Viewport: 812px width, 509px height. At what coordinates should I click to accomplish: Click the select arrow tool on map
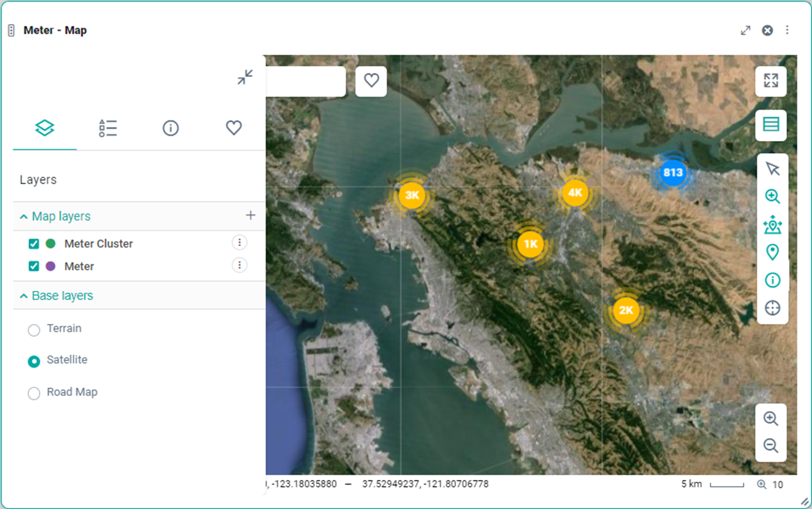pyautogui.click(x=772, y=168)
